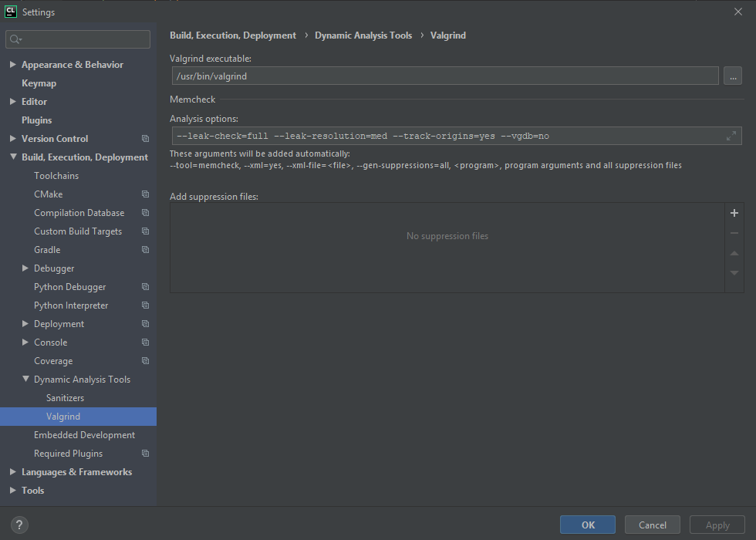Click the project-level icon next to Version Control
Screen dimensions: 756x540
click(145, 139)
